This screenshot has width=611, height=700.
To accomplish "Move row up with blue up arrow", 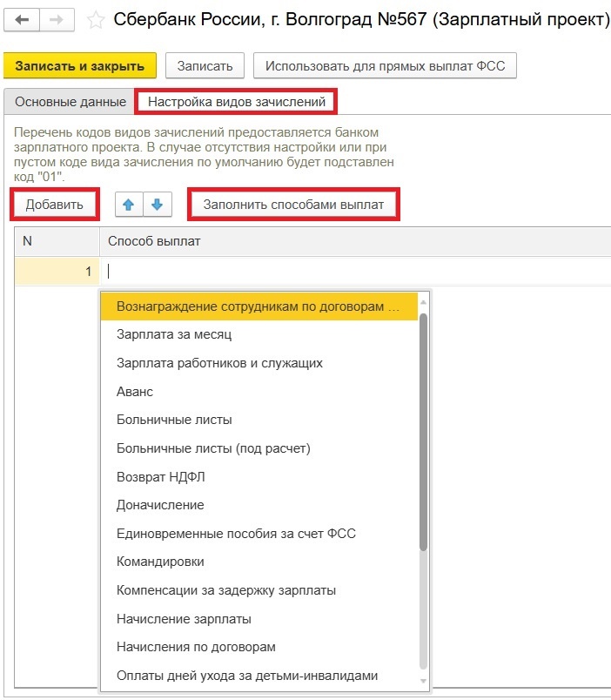I will click(x=129, y=205).
